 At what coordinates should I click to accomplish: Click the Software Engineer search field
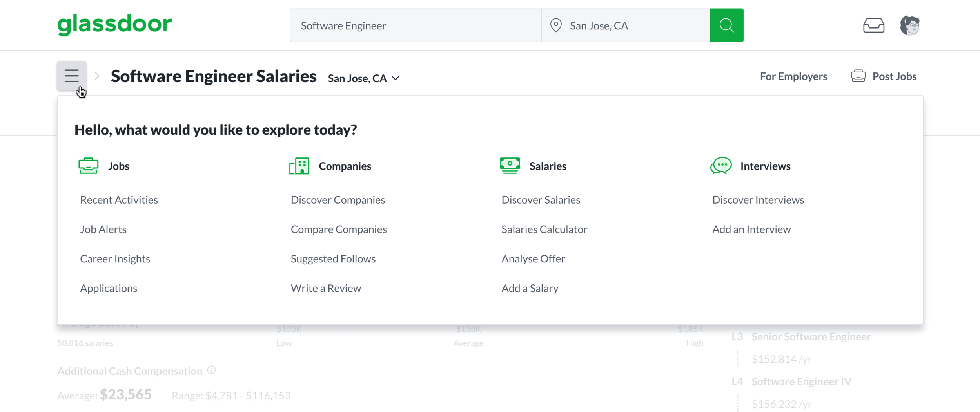[x=416, y=25]
